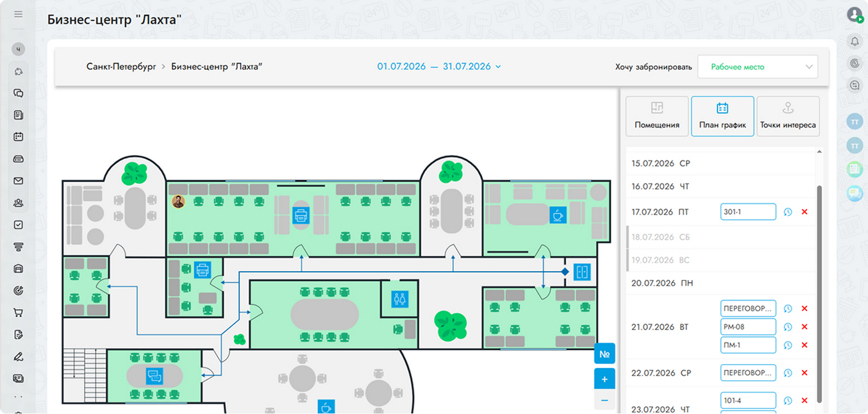Click the 101-4 booking field
Image resolution: width=868 pixels, height=414 pixels.
click(x=748, y=401)
